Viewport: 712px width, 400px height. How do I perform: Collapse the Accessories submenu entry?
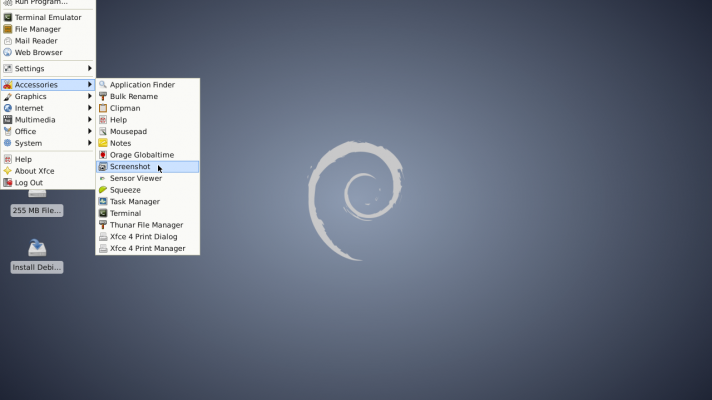(x=48, y=85)
